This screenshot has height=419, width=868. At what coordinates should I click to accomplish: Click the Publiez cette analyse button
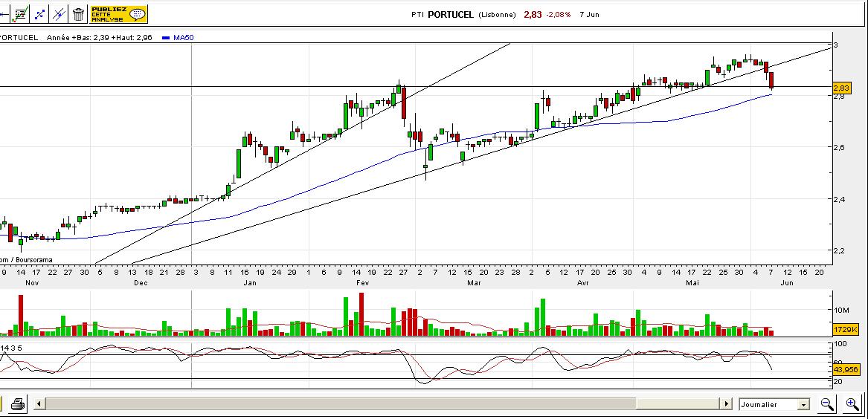(x=118, y=14)
